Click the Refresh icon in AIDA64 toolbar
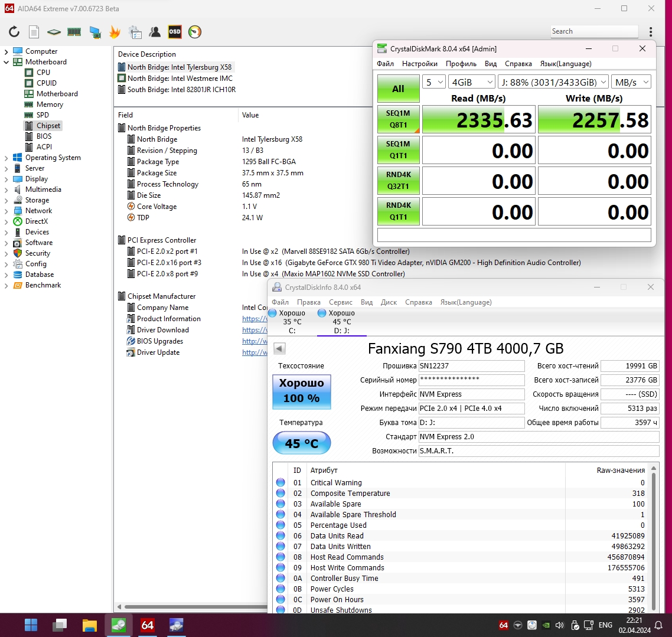 (14, 32)
